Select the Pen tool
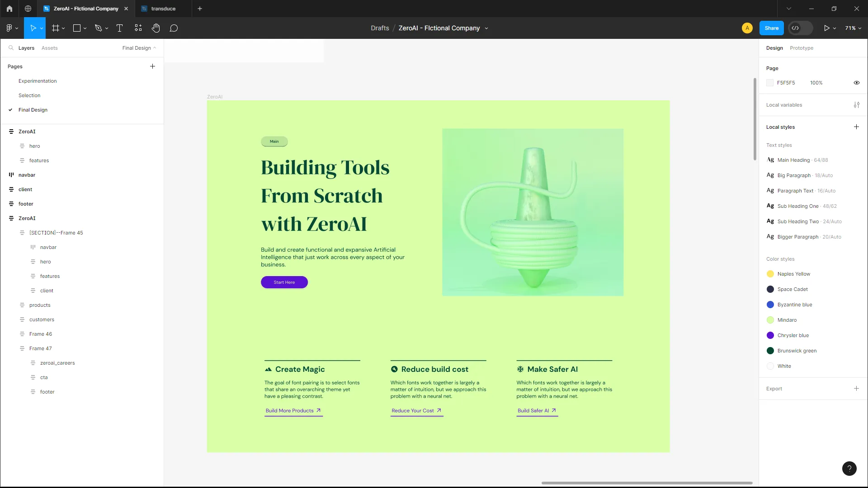 tap(98, 28)
